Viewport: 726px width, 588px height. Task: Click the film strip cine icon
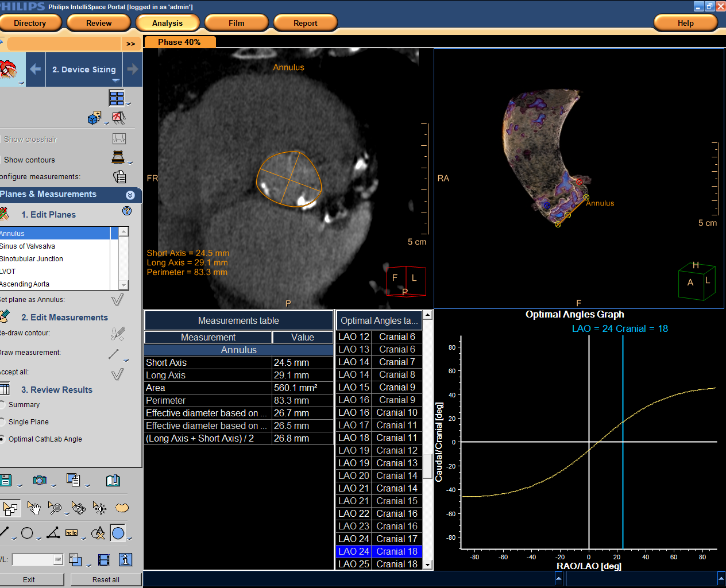click(104, 559)
